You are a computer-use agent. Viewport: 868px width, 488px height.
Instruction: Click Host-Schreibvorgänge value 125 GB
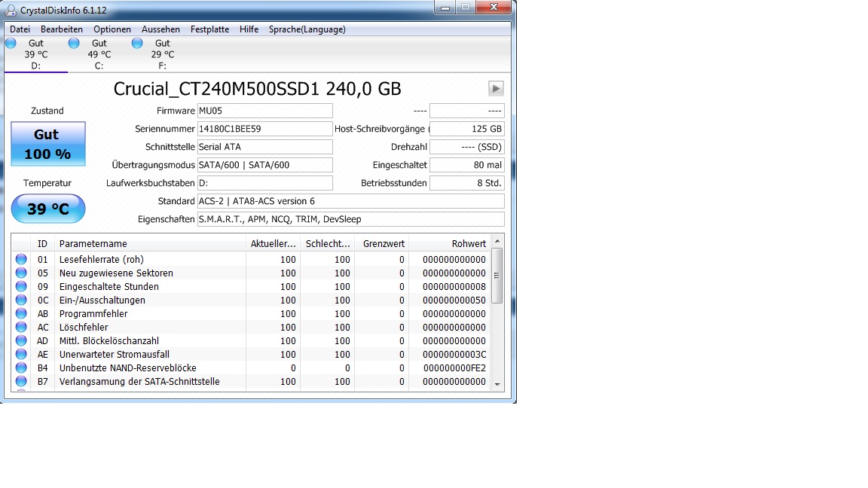467,129
